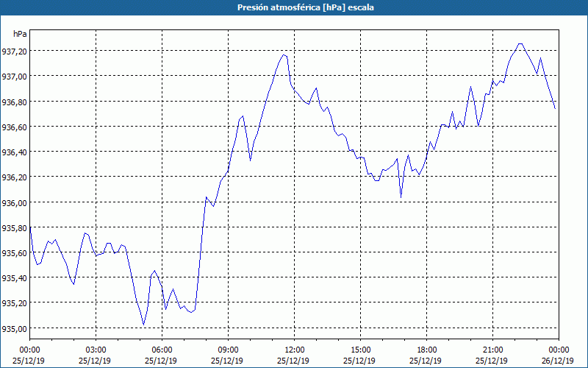Select the 936,60 y-axis label
Screen dimensions: 588x368
pyautogui.click(x=14, y=127)
